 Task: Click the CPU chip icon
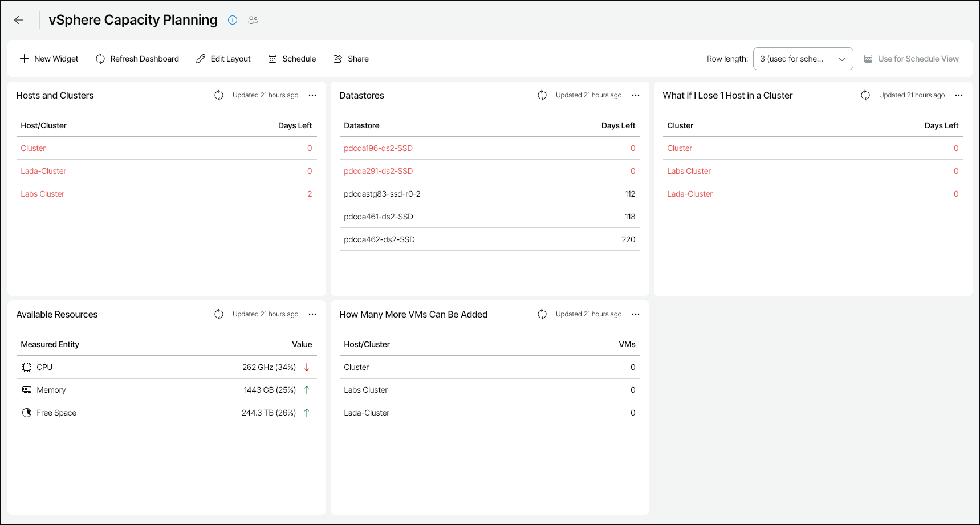[27, 367]
